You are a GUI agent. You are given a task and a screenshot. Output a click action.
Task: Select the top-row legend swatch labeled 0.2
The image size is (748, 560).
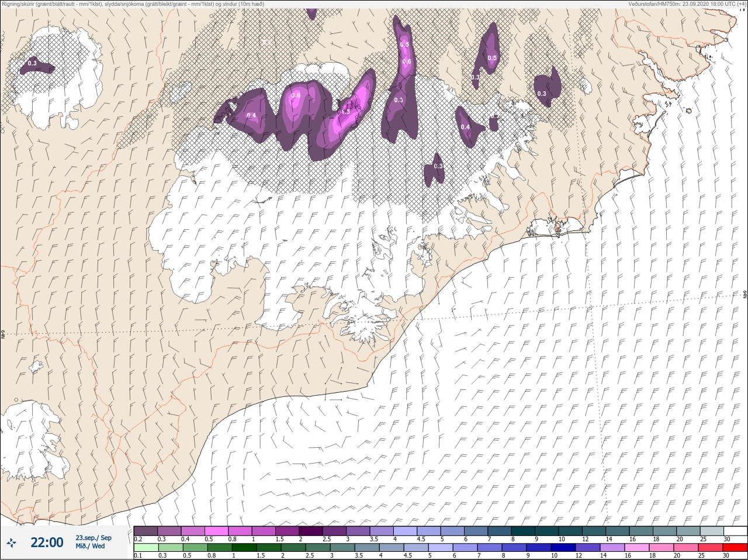(x=146, y=531)
